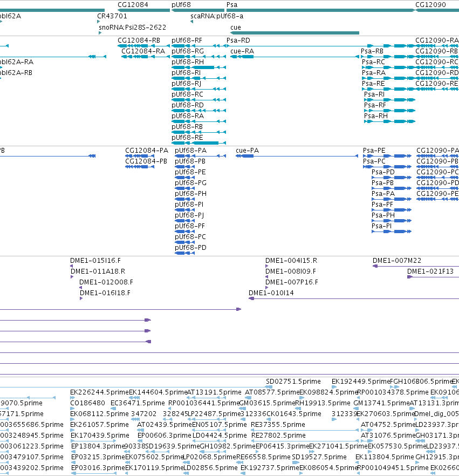The image size is (459, 476).
Task: Click BAC end DME1-012O08.F
Action: click(x=81, y=288)
